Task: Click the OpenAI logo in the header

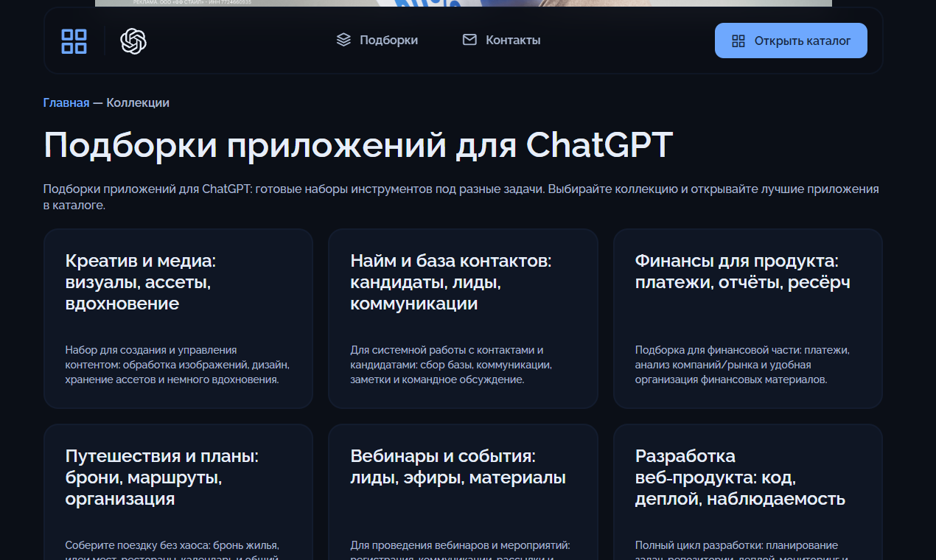Action: pos(133,41)
